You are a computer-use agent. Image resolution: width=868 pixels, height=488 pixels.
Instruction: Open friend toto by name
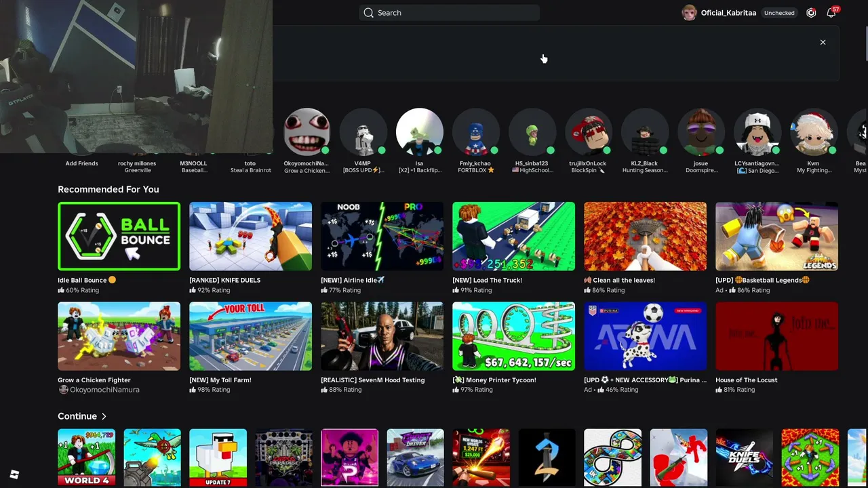(x=250, y=163)
